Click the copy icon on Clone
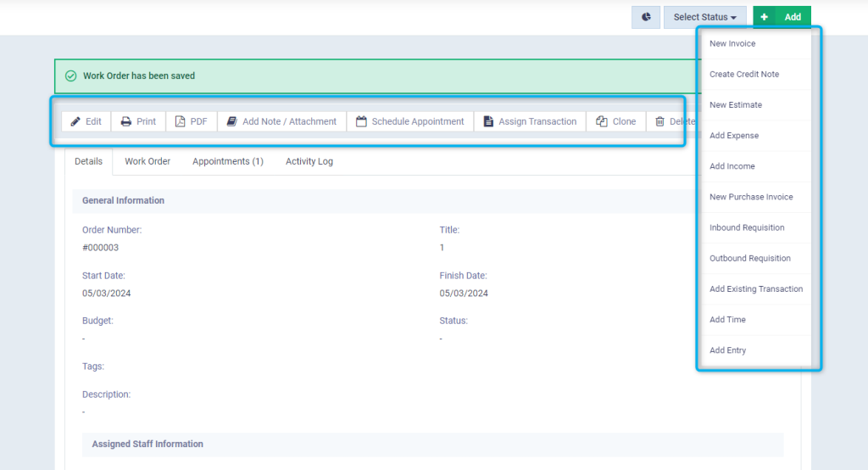The image size is (868, 470). point(602,121)
